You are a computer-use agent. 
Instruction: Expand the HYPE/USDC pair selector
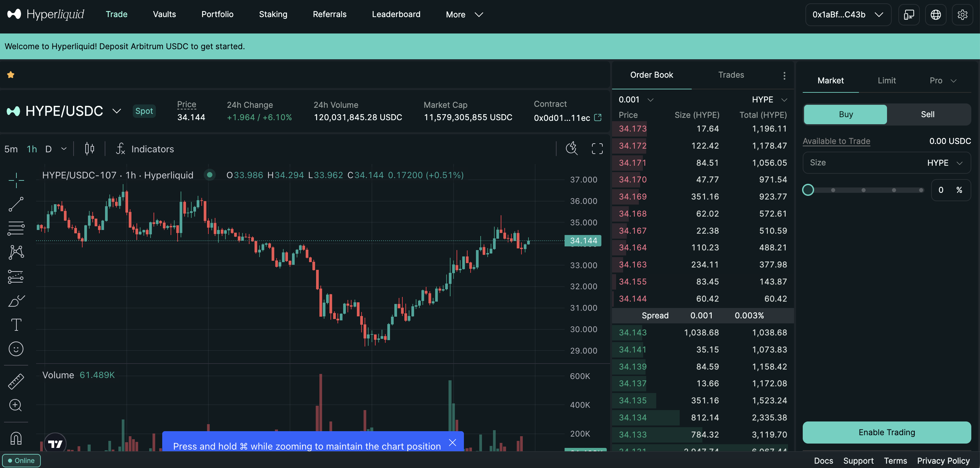point(116,111)
